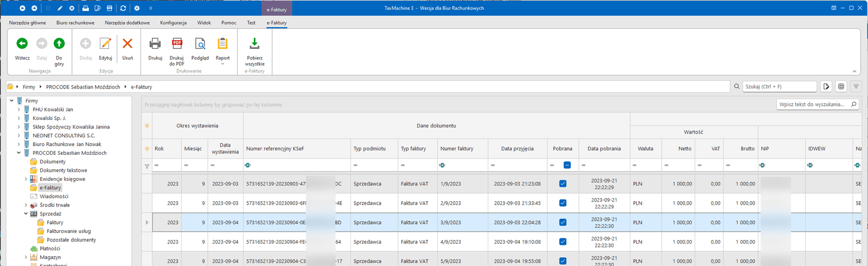
Task: Click the Drukuj printer icon
Action: click(x=155, y=43)
